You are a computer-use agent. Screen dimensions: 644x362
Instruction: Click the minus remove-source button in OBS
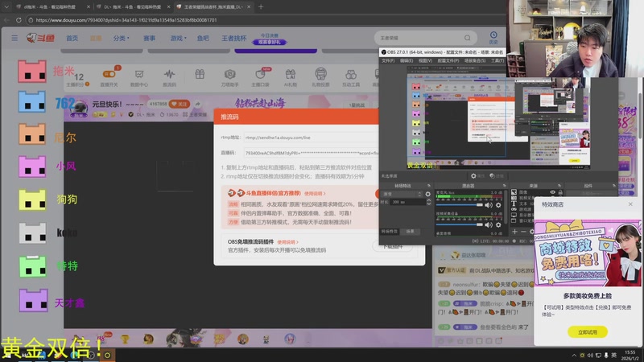click(523, 232)
